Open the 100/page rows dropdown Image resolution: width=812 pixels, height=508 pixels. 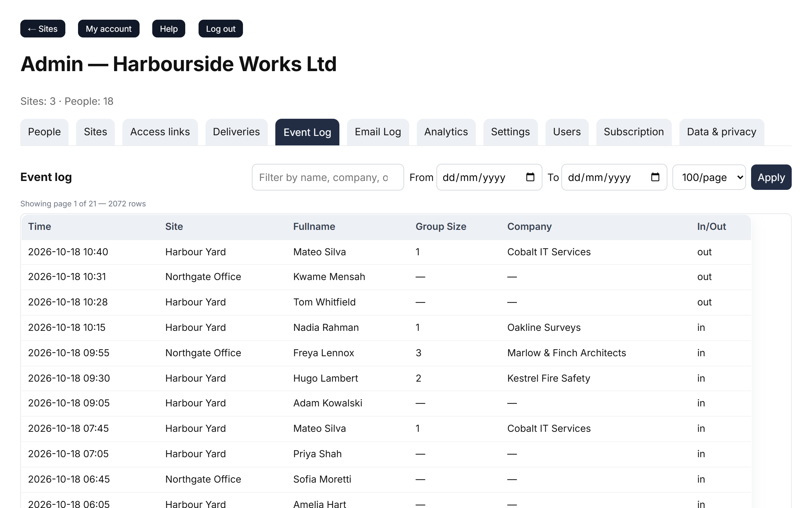click(x=709, y=177)
